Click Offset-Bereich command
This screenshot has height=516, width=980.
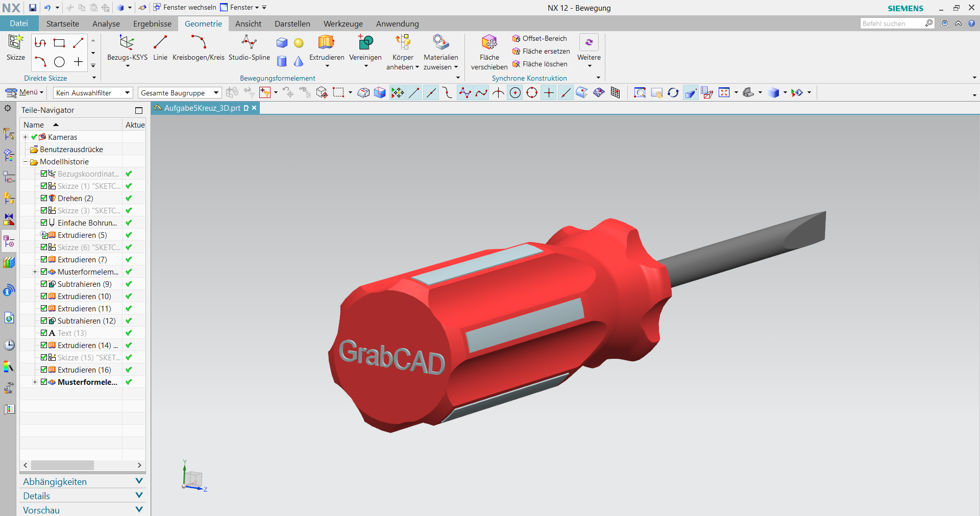tap(540, 38)
